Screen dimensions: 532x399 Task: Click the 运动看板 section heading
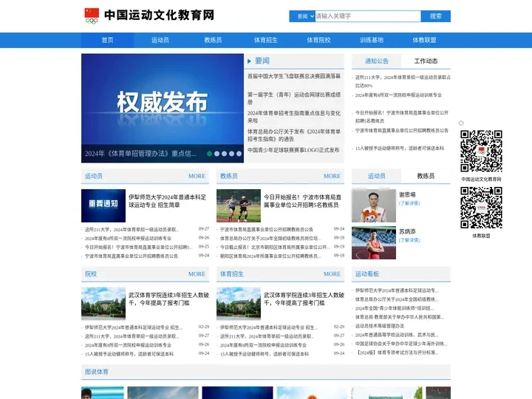coord(367,274)
